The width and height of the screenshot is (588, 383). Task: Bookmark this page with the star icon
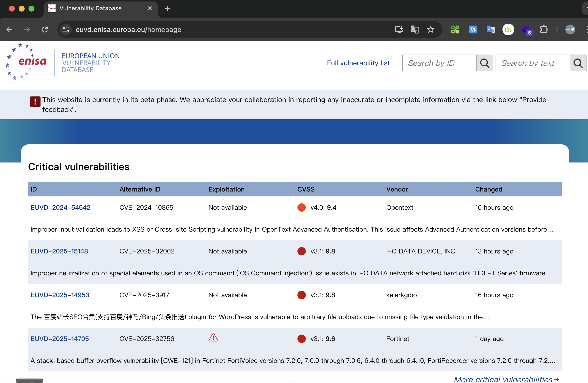tap(430, 30)
